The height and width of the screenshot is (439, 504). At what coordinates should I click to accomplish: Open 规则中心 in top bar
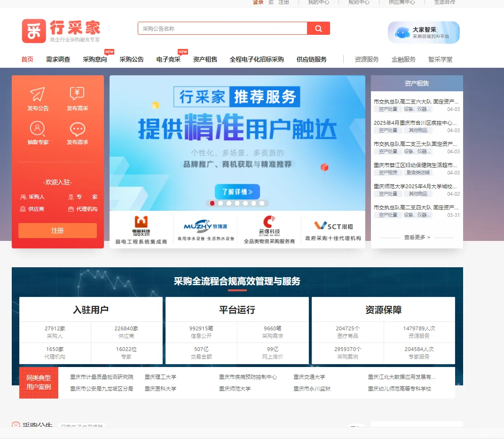[359, 2]
